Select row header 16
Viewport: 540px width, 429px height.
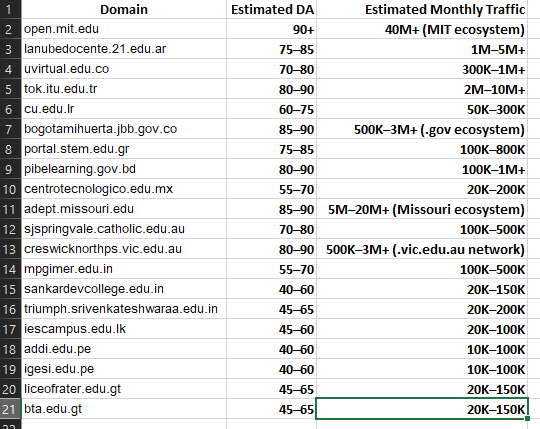[10, 308]
